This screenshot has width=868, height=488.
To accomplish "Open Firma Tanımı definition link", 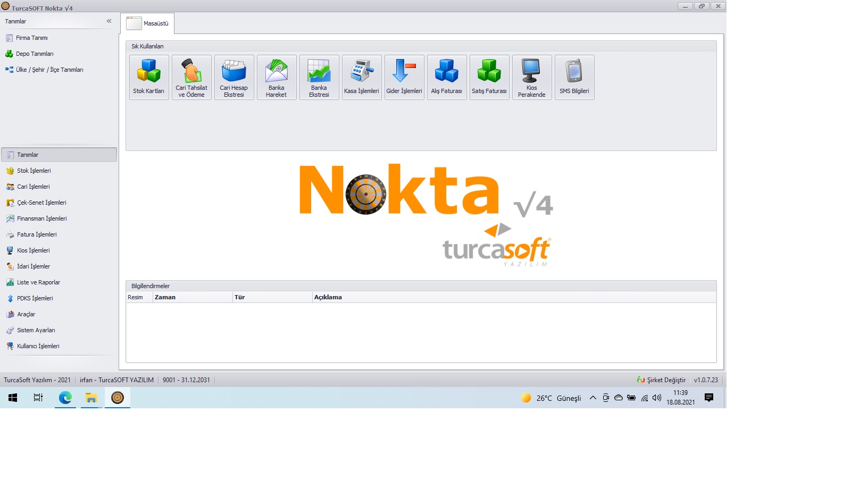I will tap(31, 38).
